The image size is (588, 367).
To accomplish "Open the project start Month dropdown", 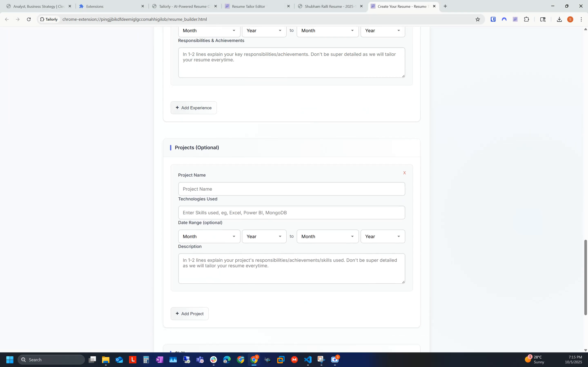I will 209,236.
